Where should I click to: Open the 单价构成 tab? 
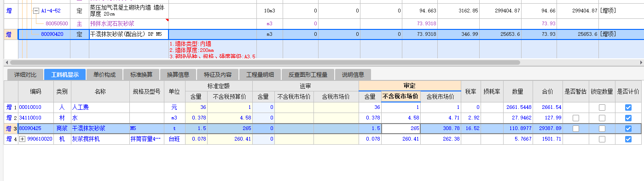pos(104,74)
